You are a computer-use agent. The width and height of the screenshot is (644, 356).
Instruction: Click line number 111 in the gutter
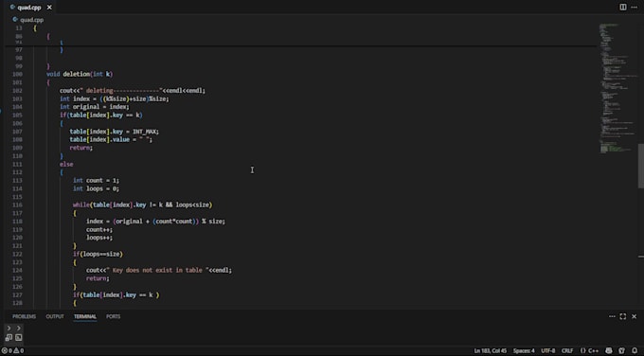coord(17,164)
